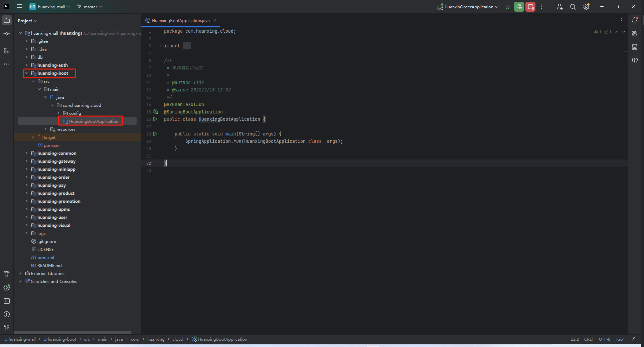Open the Database tool window

[x=635, y=47]
